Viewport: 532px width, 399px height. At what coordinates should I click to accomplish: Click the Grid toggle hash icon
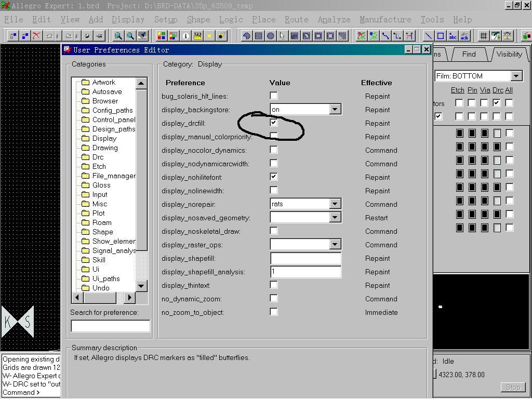point(484,36)
